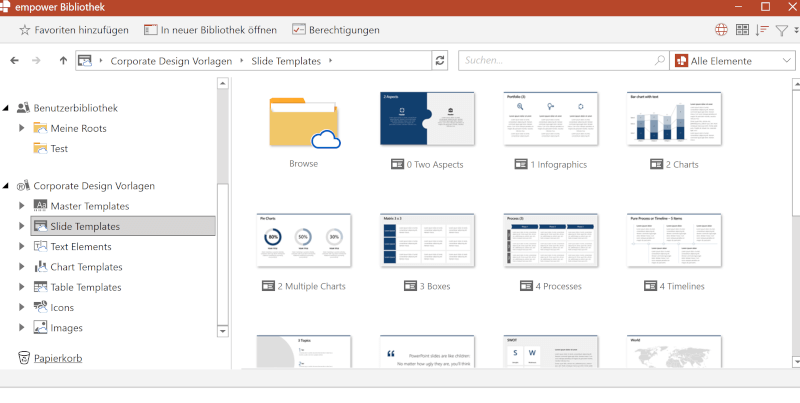Open the 2 Charts thumbnail
The image size is (800, 403).
[x=674, y=118]
